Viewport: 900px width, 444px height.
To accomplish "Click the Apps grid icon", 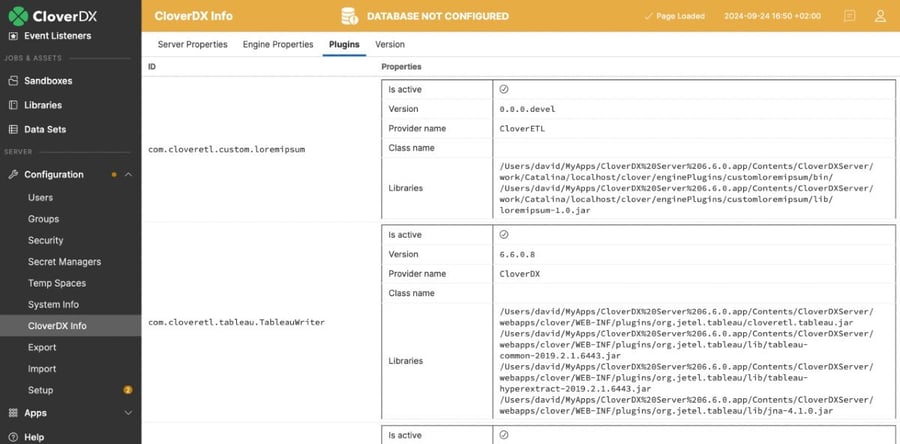I will (x=13, y=413).
